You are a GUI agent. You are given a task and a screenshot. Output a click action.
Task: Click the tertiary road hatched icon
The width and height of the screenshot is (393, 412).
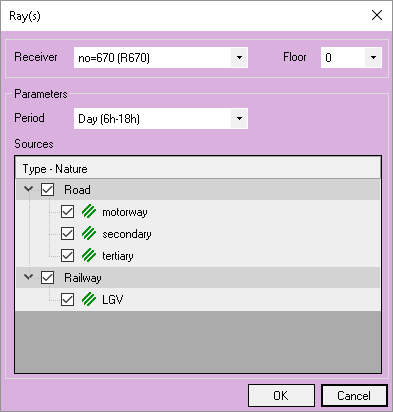point(89,256)
